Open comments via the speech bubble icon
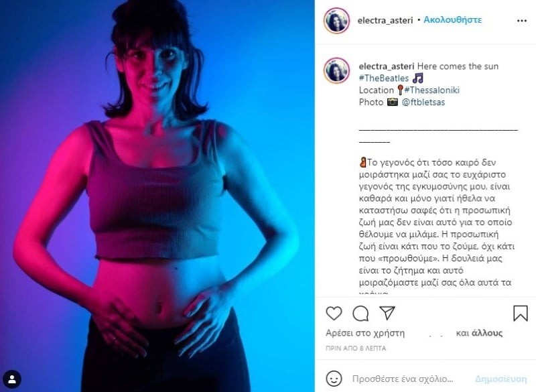 point(360,314)
